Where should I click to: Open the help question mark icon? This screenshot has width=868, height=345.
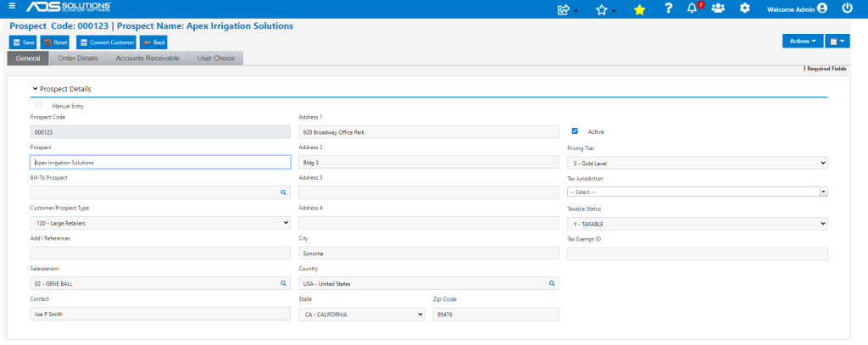point(669,8)
